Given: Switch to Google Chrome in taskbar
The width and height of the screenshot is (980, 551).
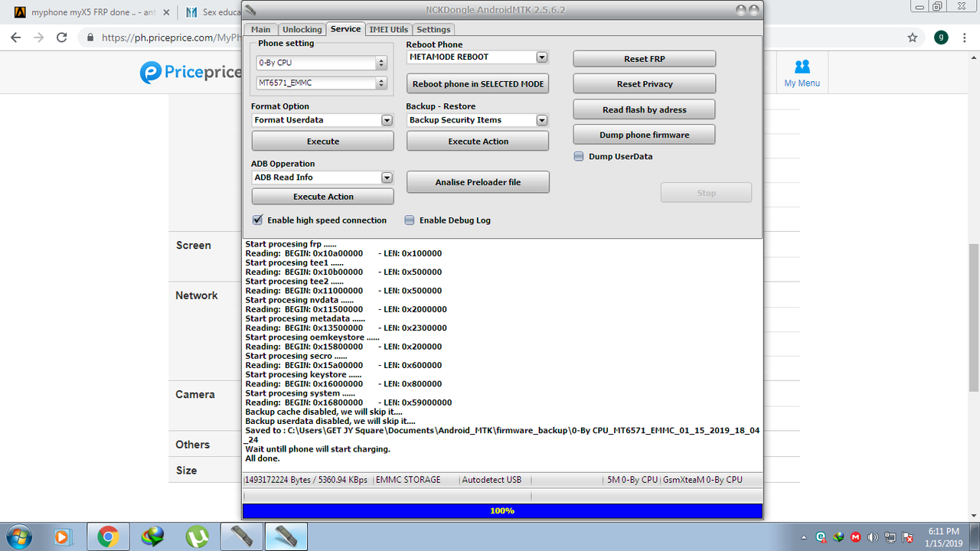Looking at the screenshot, I should point(107,537).
